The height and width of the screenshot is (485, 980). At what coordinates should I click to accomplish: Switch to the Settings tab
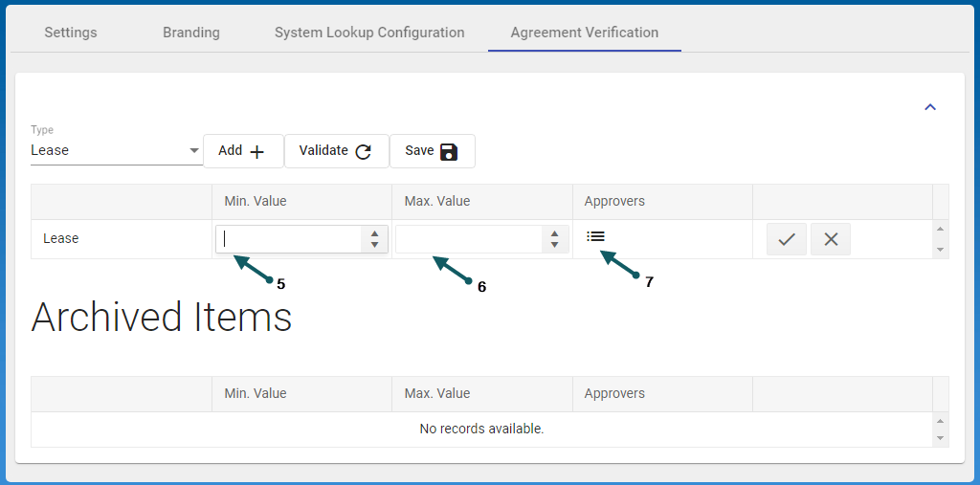pos(71,33)
